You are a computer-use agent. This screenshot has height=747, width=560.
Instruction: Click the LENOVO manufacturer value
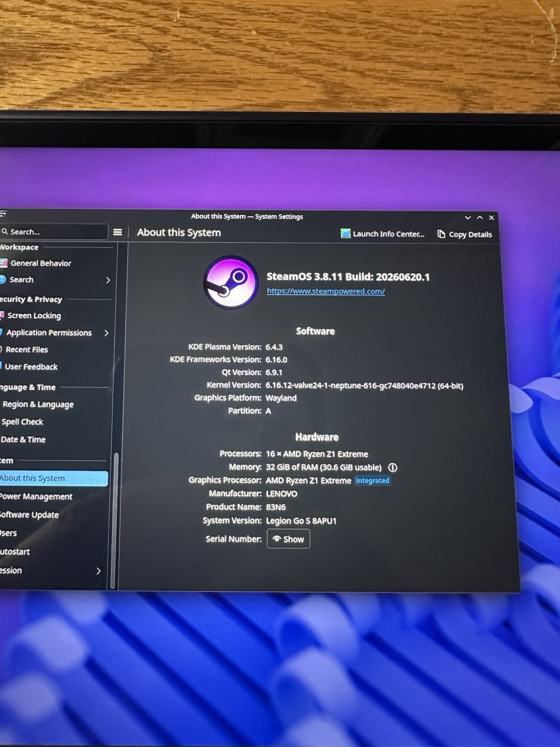281,493
